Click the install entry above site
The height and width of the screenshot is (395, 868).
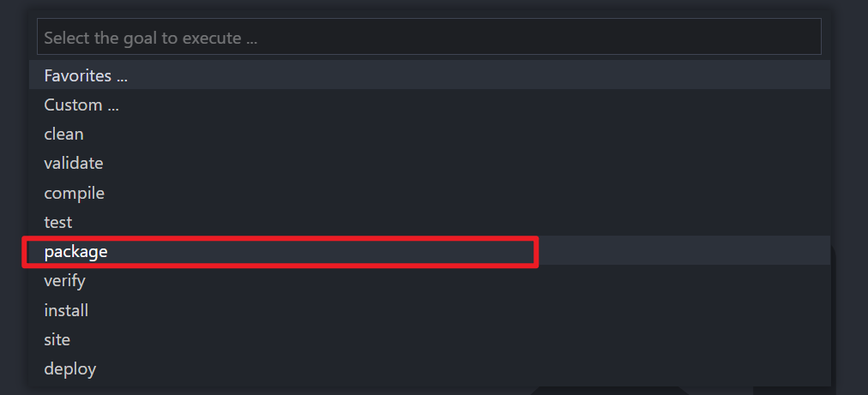tap(66, 310)
